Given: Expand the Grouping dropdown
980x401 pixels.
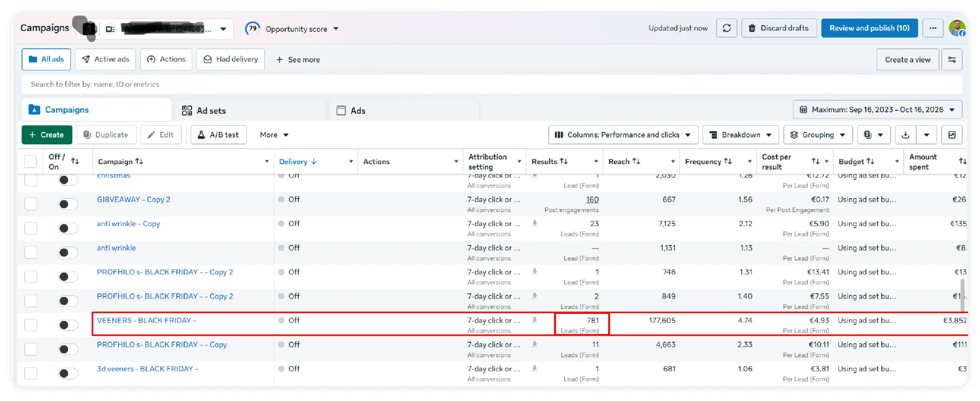Looking at the screenshot, I should point(818,135).
